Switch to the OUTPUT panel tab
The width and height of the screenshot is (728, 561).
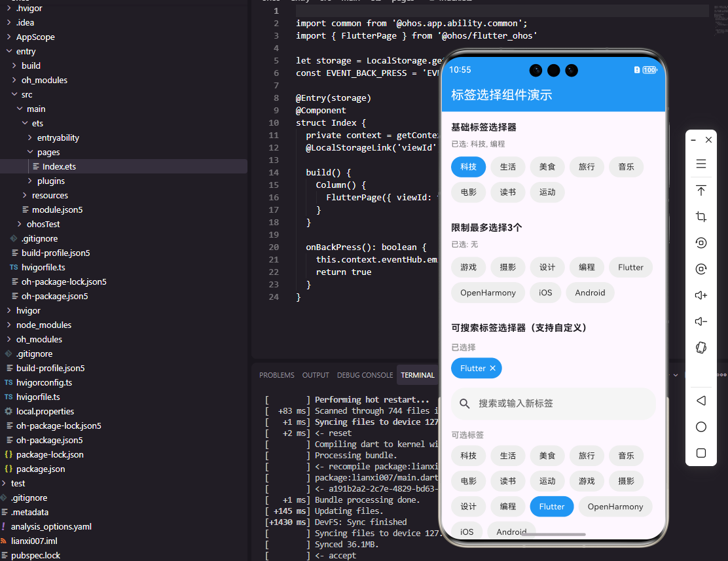[x=316, y=375]
